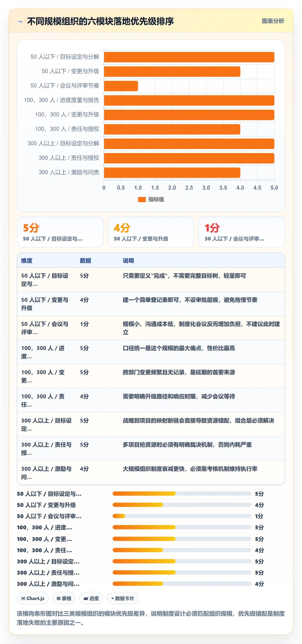Click the progress bar for 100，300 人 / 变更…

182,539
